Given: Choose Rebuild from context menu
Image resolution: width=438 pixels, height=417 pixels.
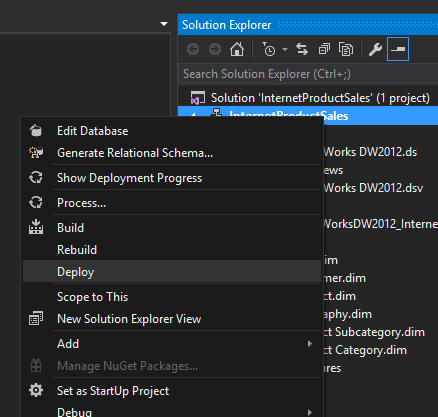Looking at the screenshot, I should pos(172,250).
